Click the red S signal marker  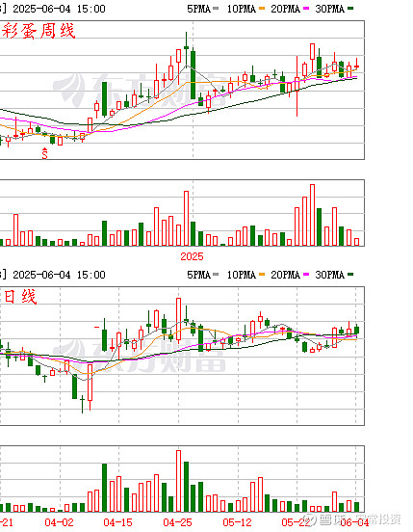pos(44,153)
